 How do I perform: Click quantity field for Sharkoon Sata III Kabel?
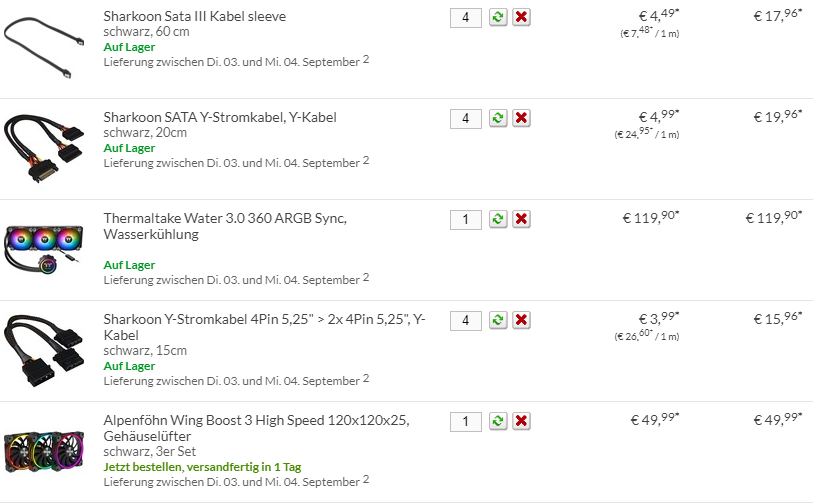tap(465, 17)
